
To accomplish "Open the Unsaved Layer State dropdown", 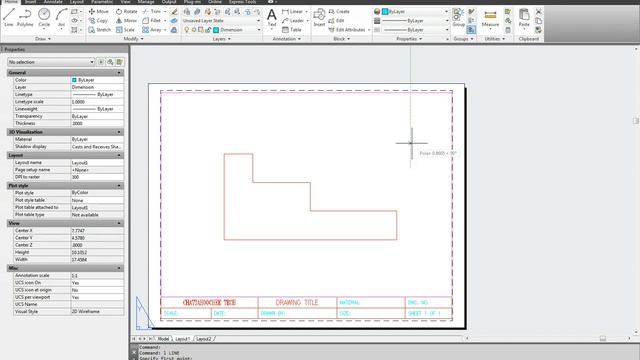I will coord(221,20).
